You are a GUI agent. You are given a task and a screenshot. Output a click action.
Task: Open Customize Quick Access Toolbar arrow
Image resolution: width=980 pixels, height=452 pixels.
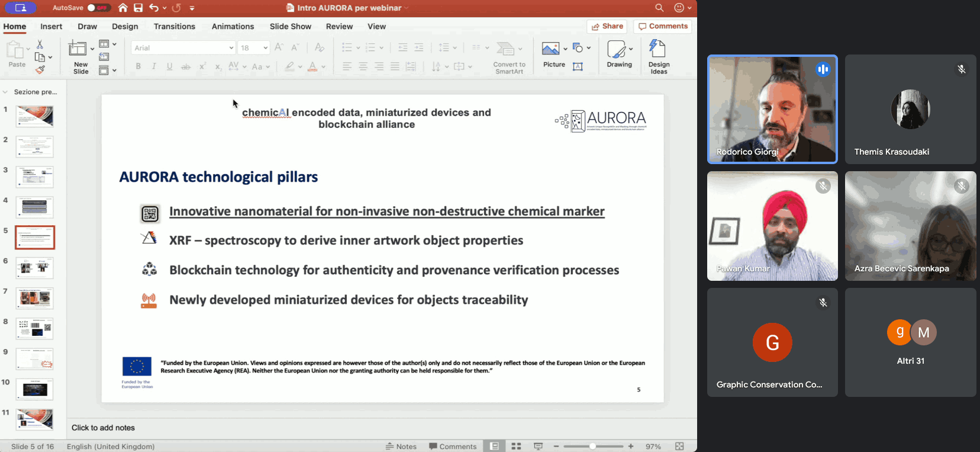click(192, 8)
